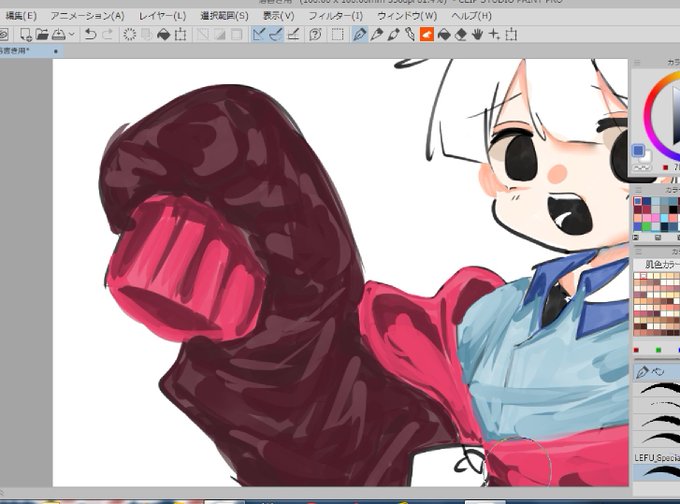Open the 肌色カラー color set dropdown

point(657,264)
